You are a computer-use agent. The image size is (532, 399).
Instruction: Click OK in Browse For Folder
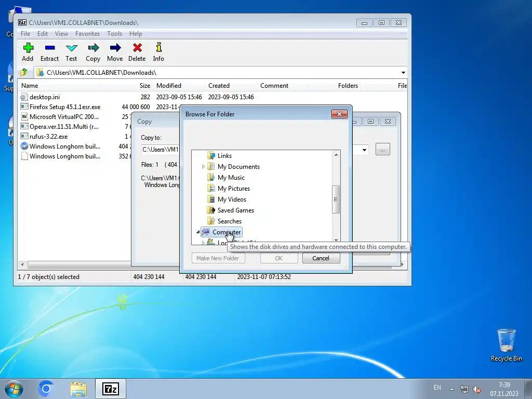[279, 258]
